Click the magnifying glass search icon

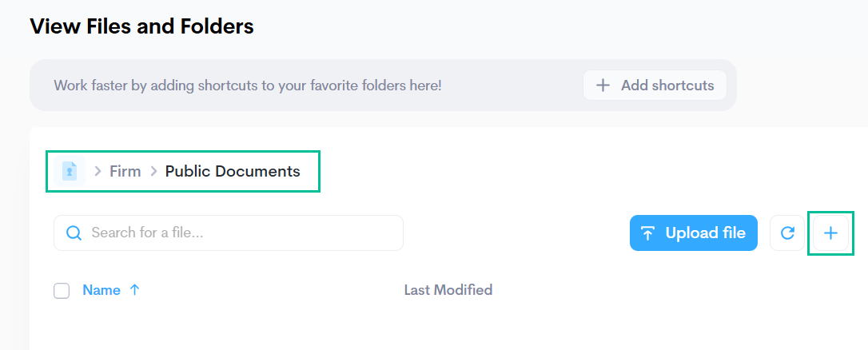click(x=74, y=233)
